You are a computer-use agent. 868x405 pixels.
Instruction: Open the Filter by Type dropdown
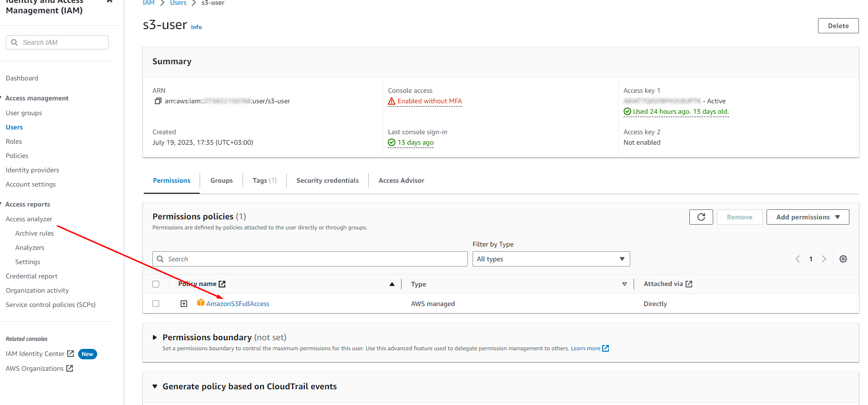[551, 259]
